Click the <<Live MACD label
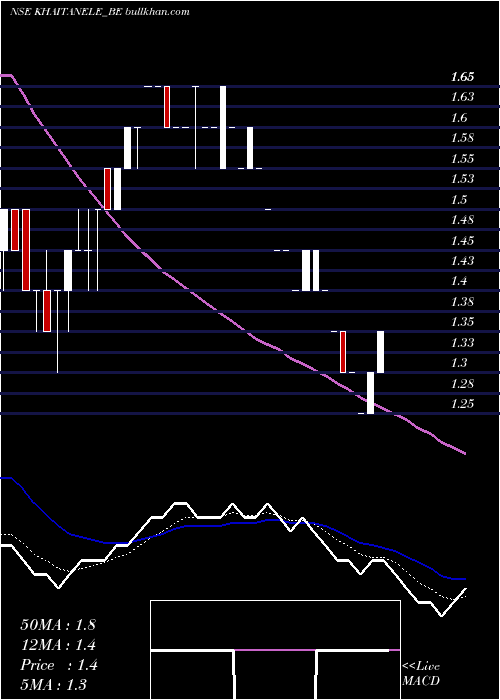Screen dimensions: 500x700 [421, 674]
